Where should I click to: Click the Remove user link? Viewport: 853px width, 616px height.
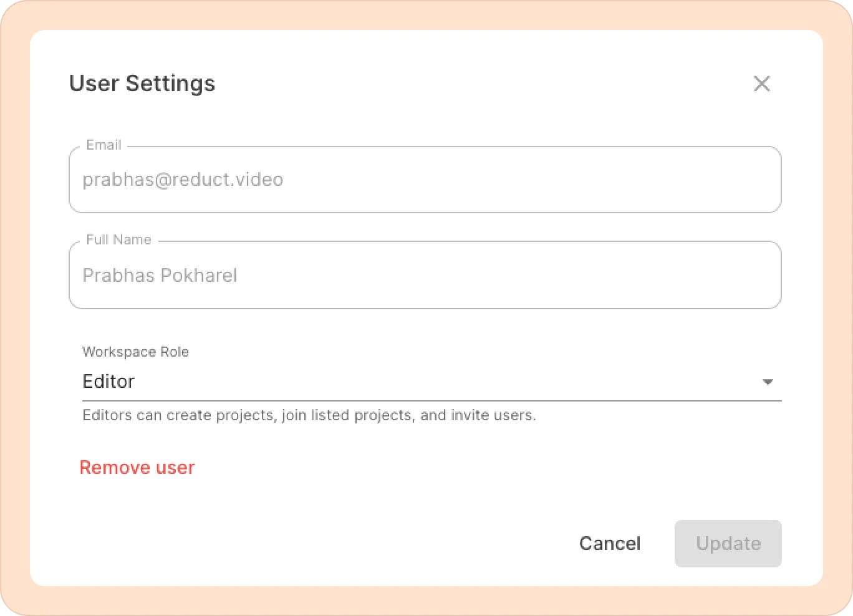coord(137,468)
